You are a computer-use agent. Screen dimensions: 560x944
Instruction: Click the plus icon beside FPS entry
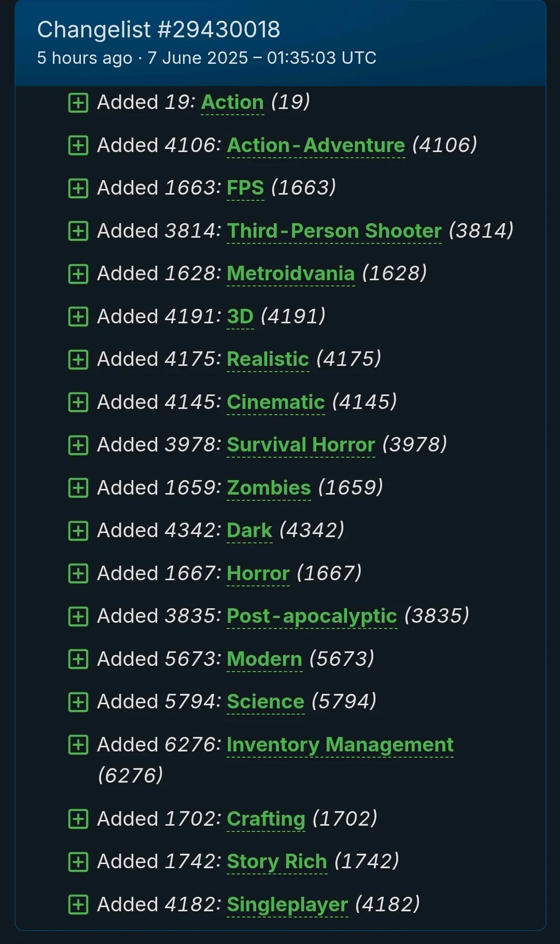coord(78,188)
